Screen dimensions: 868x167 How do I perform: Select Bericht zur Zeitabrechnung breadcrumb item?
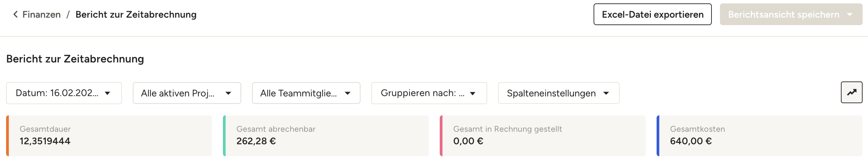click(x=136, y=15)
